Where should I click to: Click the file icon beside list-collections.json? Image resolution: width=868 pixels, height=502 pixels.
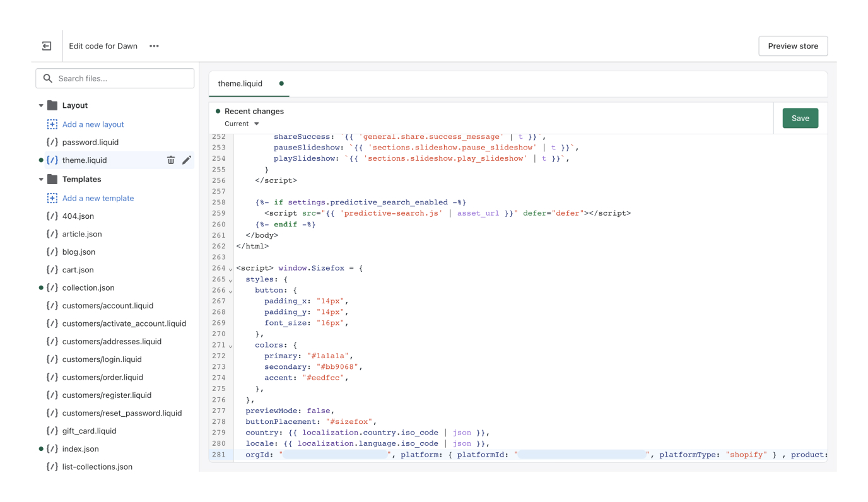[x=52, y=467]
